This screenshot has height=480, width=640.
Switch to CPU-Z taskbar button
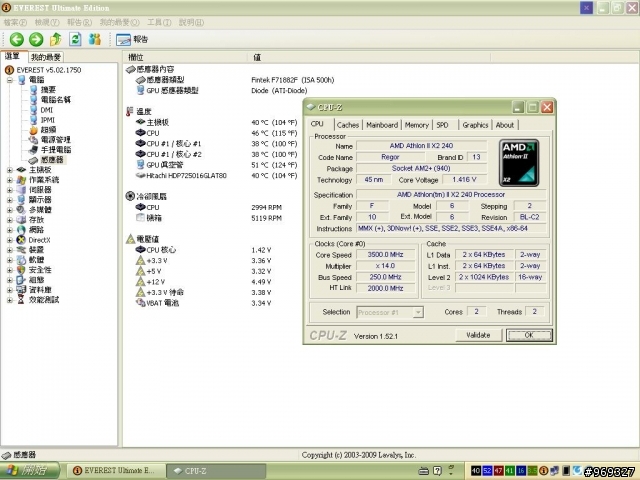tap(216, 471)
